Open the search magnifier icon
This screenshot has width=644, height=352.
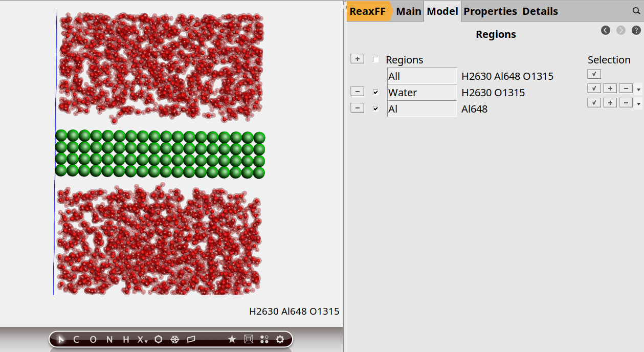click(x=636, y=11)
